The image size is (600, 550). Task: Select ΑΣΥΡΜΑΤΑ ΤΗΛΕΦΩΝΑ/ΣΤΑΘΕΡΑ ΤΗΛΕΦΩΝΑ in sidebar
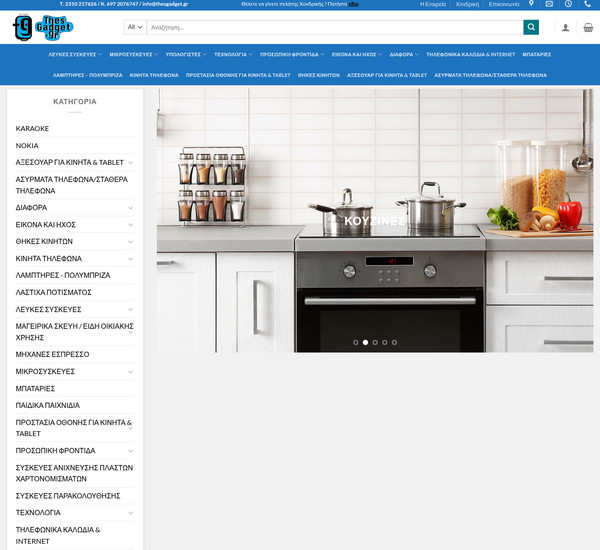pyautogui.click(x=72, y=185)
